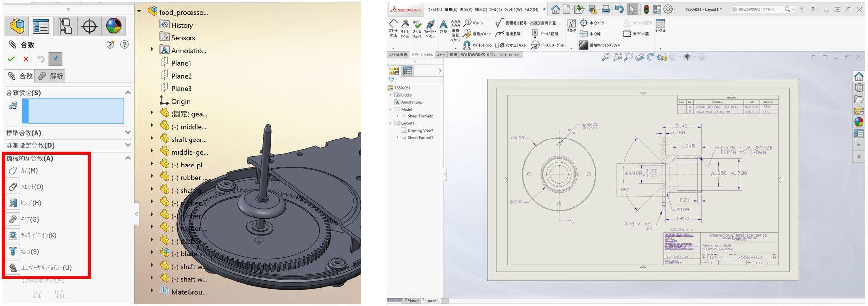This screenshot has height=306, width=868.
Task: Click the Print icon in the title toolbar
Action: 606,9
